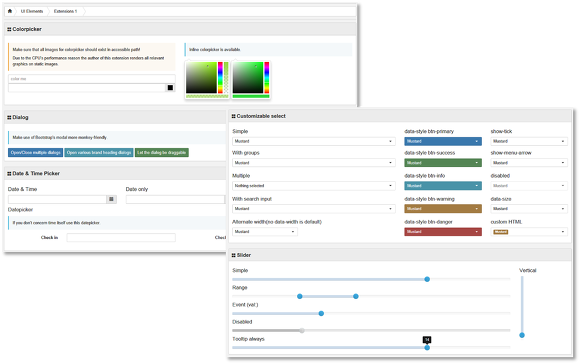
Task: Click the Simple slider handle
Action: (427, 279)
